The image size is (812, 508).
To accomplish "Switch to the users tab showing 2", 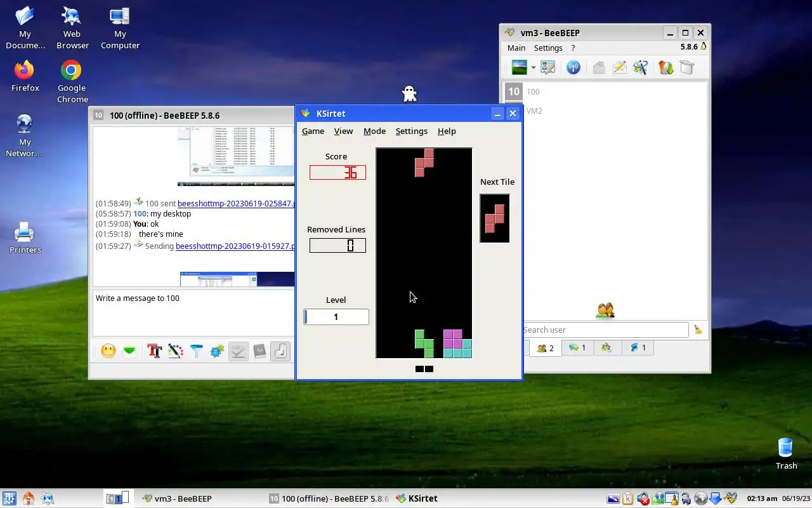I will click(545, 348).
